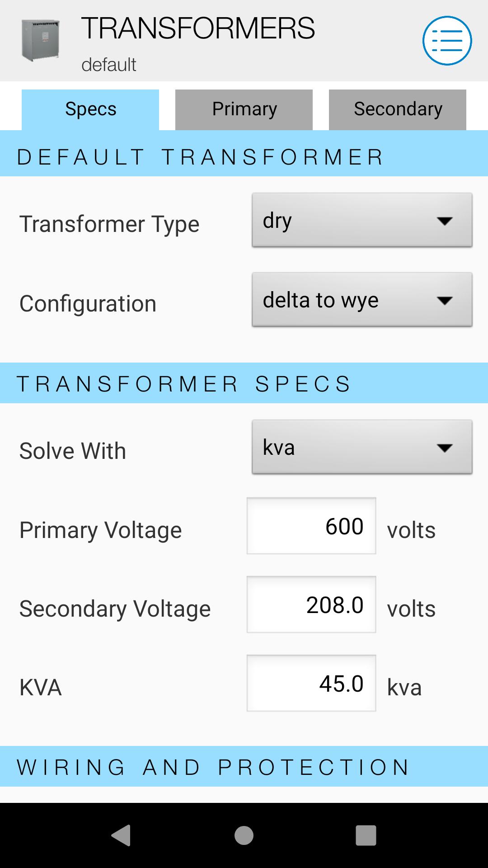Screen dimensions: 488x868
Task: Switch to the Primary tab
Action: pos(244,109)
